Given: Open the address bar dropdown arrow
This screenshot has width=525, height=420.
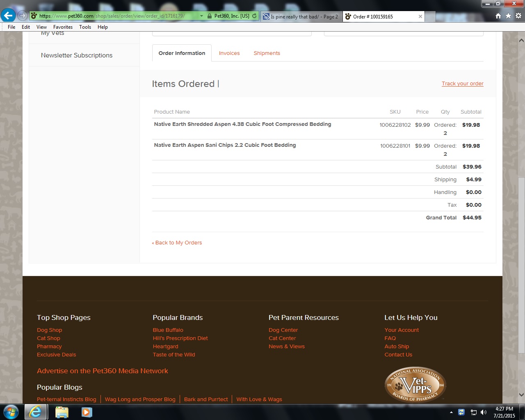Looking at the screenshot, I should pyautogui.click(x=201, y=16).
